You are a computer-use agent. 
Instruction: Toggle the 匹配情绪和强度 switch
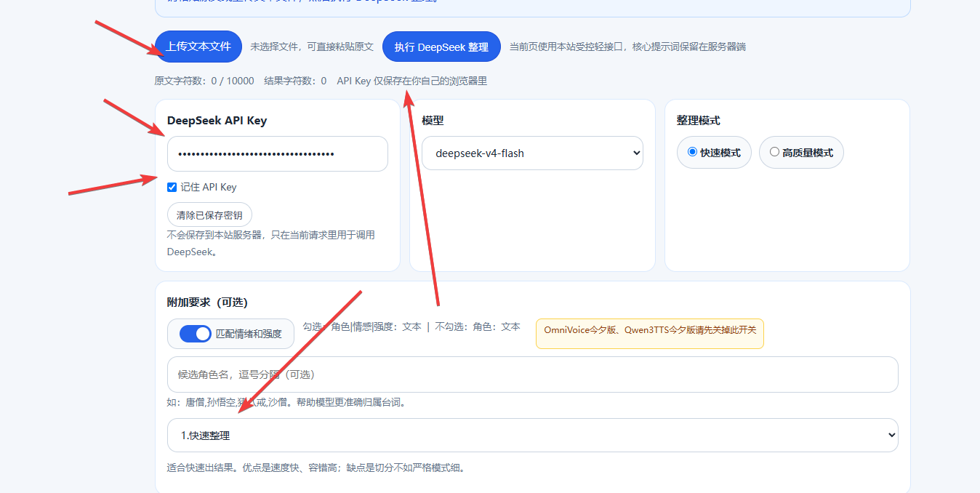tap(196, 334)
